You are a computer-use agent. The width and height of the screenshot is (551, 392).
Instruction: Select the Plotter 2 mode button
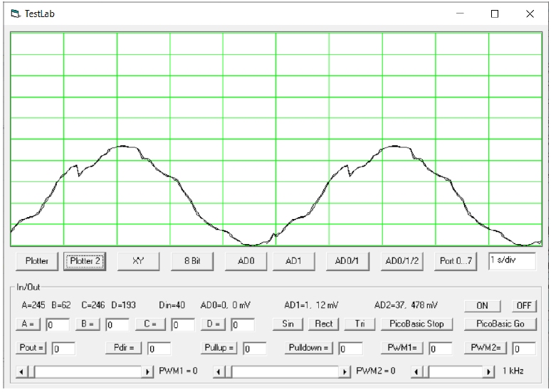click(84, 261)
